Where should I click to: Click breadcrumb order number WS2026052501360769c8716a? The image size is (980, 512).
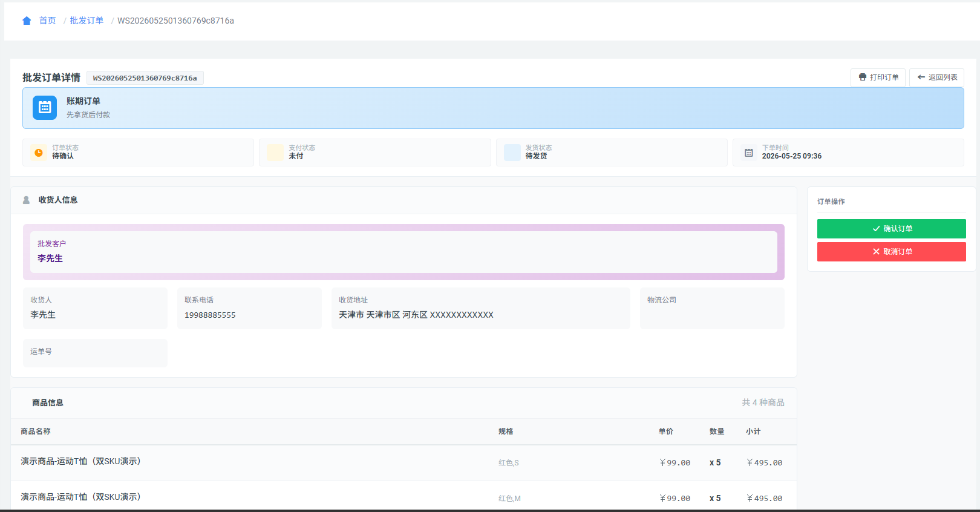coord(175,21)
